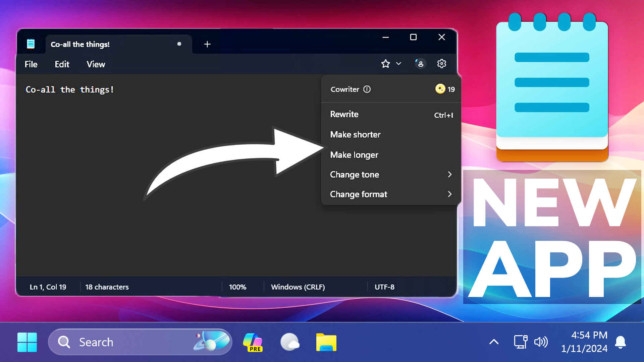Click the UTF-8 encoding entry
Viewport: 644px width, 362px height.
[x=384, y=287]
